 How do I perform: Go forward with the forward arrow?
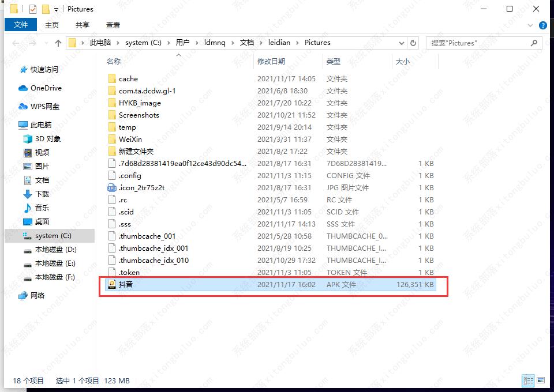(32, 43)
